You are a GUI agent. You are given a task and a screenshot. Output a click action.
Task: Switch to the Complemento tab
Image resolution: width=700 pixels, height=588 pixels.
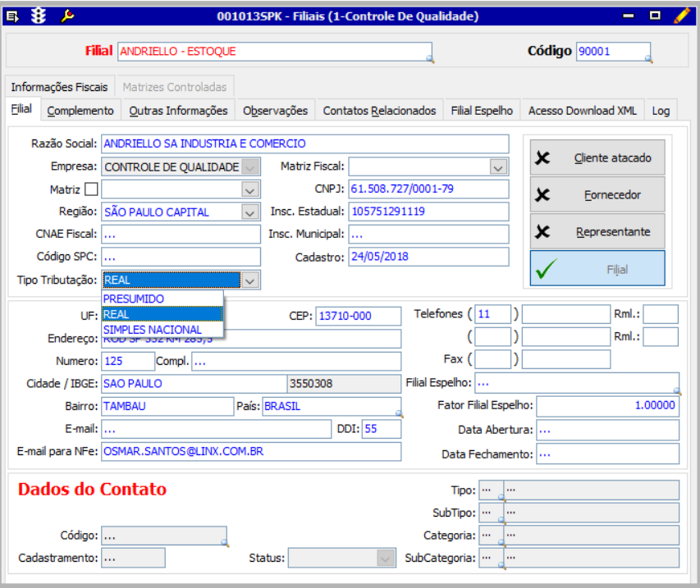(x=80, y=111)
